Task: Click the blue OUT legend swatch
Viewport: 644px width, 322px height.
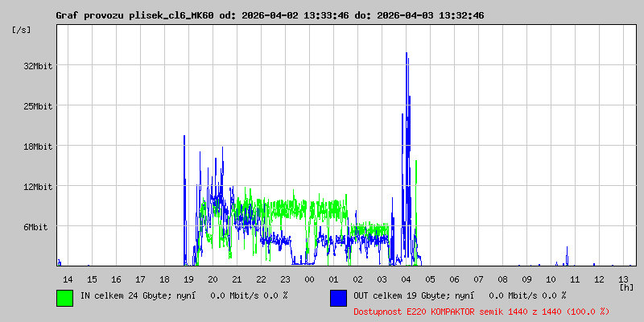Action: [338, 297]
